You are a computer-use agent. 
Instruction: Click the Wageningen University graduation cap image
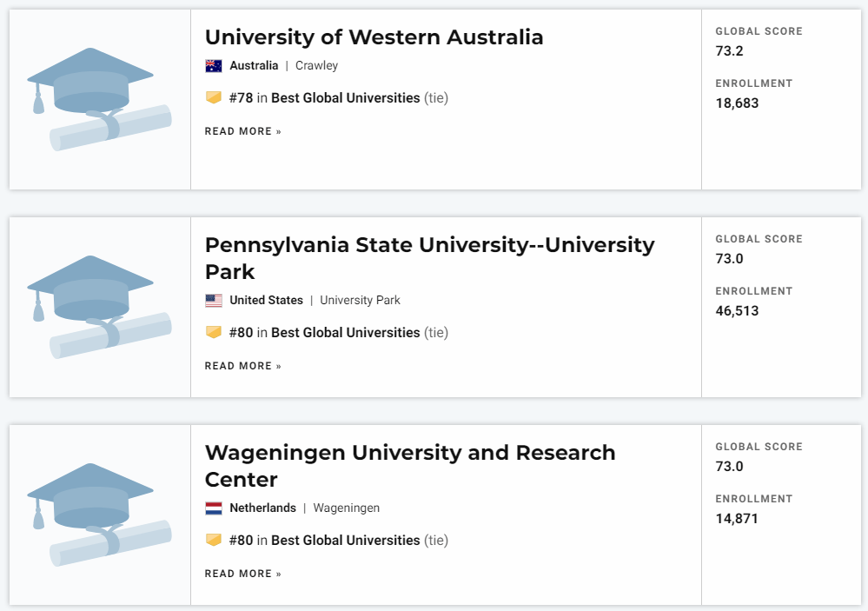click(x=100, y=515)
